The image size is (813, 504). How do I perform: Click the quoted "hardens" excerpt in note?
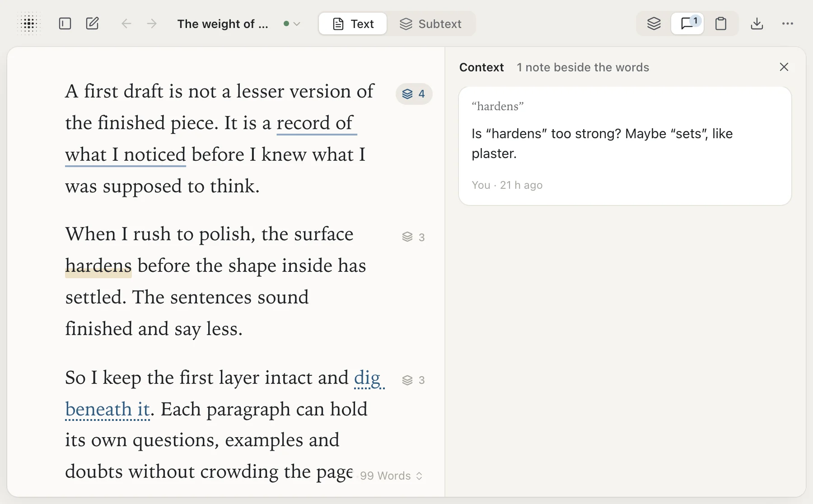(x=498, y=106)
